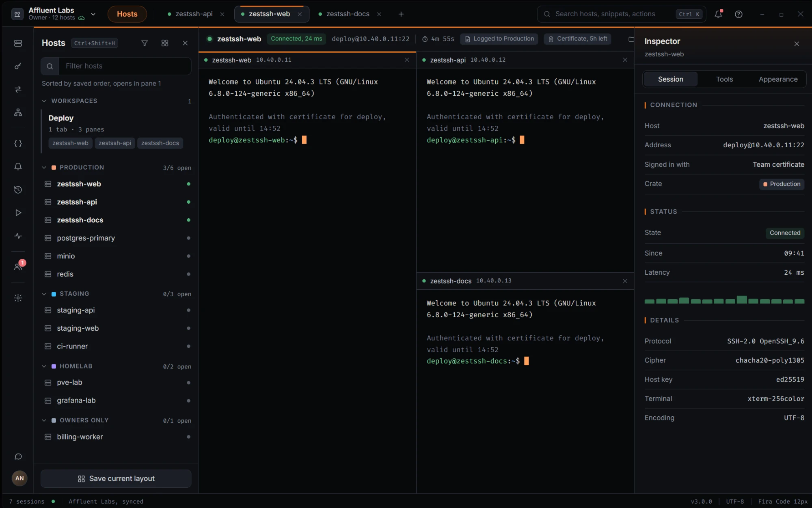Open the keys icon in left rail
Image resolution: width=812 pixels, height=508 pixels.
(x=18, y=66)
